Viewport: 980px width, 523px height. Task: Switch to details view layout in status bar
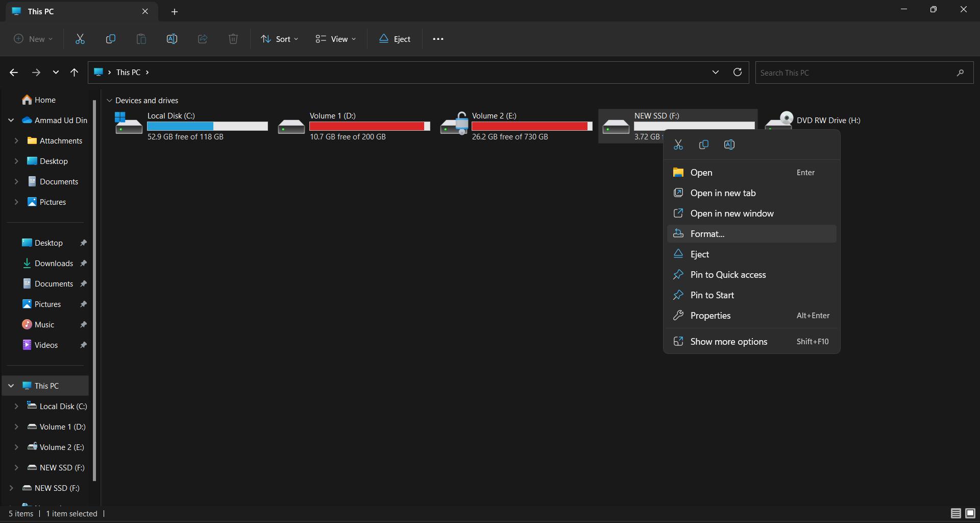[955, 513]
